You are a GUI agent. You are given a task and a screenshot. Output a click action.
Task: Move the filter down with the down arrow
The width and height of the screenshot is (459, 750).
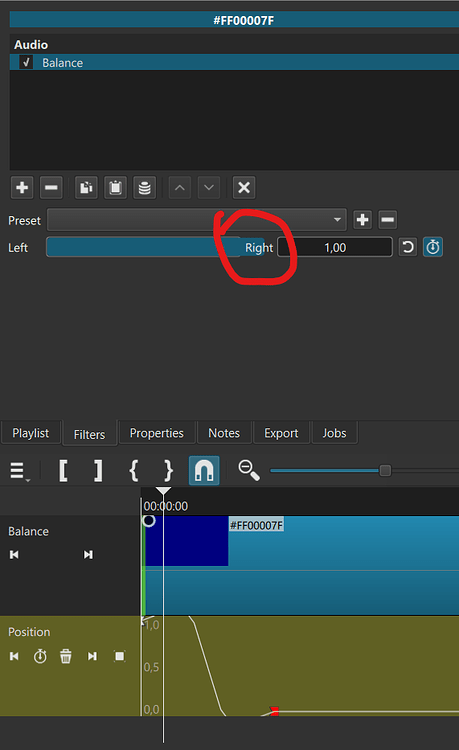[x=209, y=188]
